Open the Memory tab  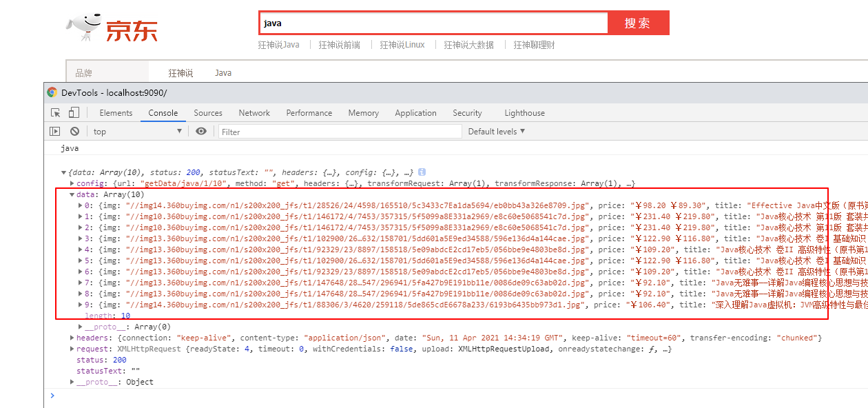(364, 113)
